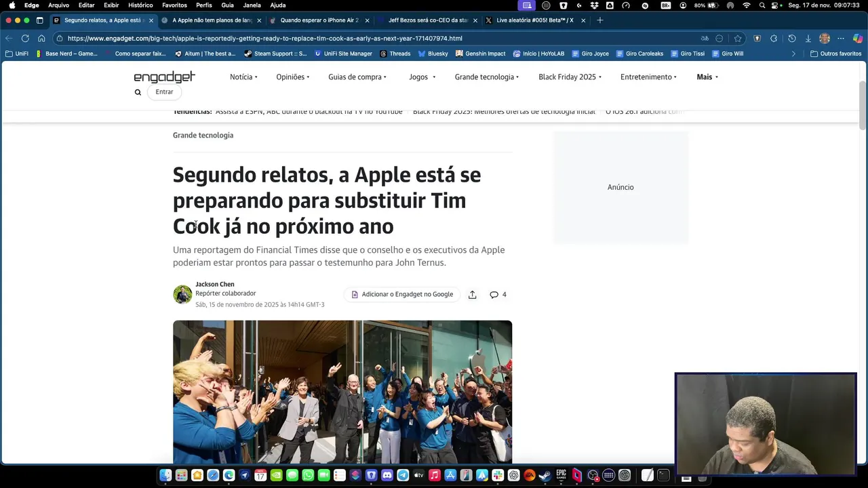
Task: Click the Entrar login button
Action: click(x=164, y=92)
